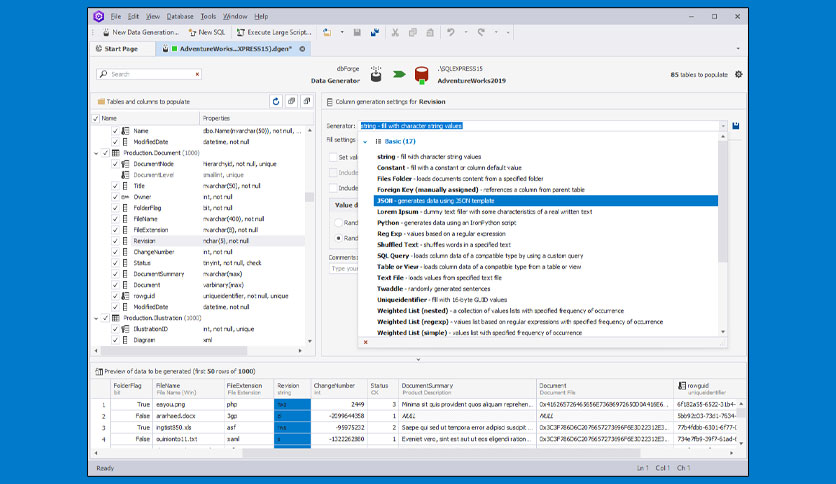This screenshot has width=836, height=484.
Task: Click the Production.Document table icon
Action: tap(115, 153)
